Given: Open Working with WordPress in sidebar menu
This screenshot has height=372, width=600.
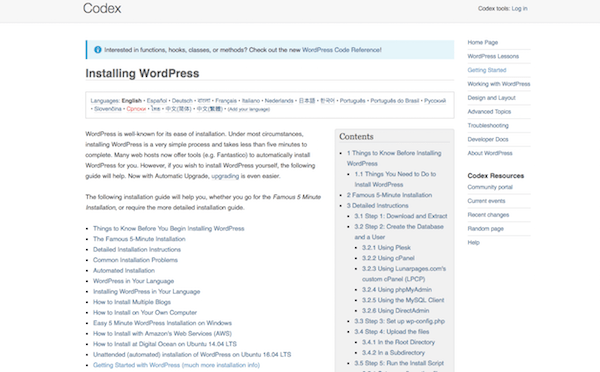Looking at the screenshot, I should tap(499, 84).
